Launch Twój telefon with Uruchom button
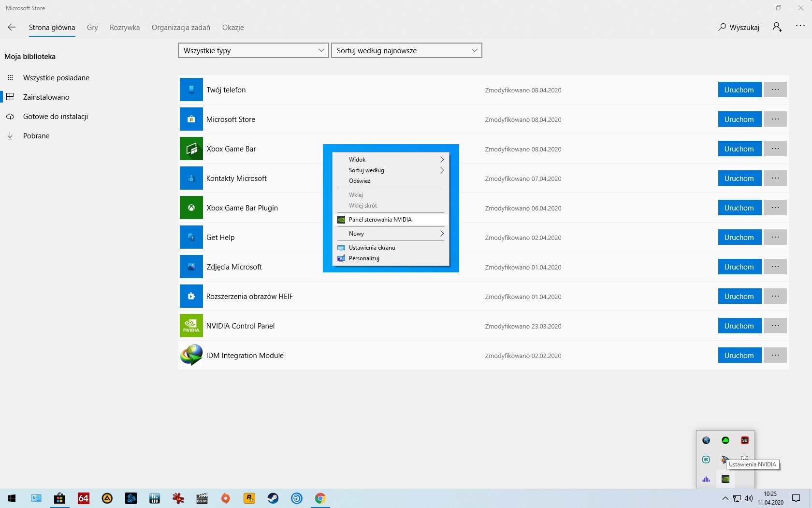 [739, 90]
